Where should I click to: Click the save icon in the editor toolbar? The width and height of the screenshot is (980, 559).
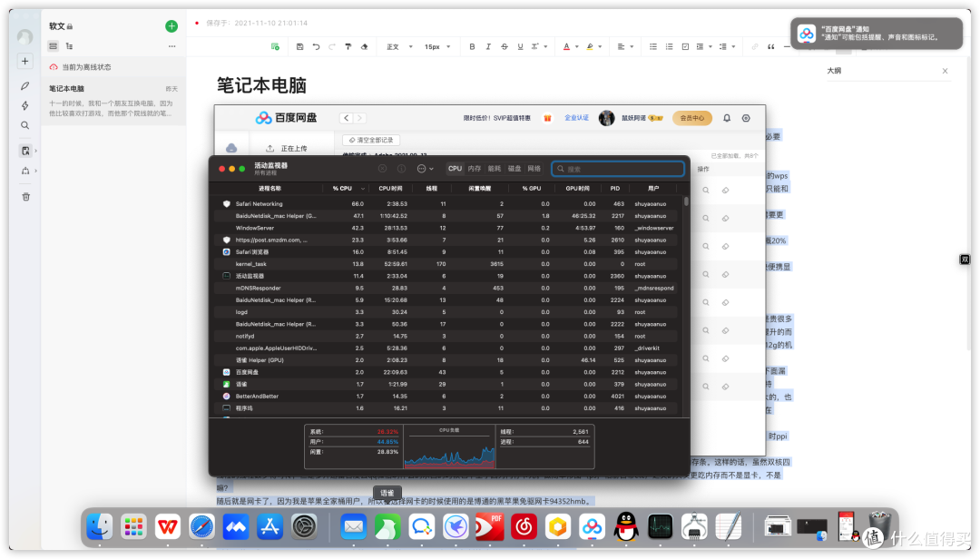299,46
